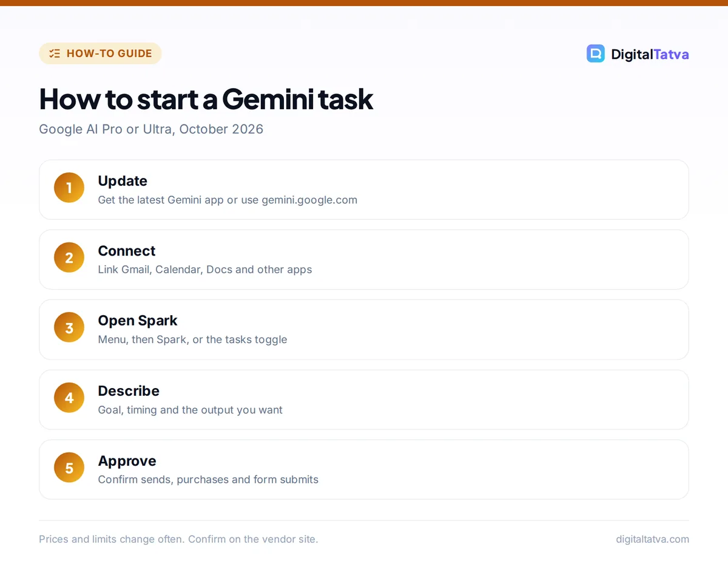Select the 'Connect' step title
Viewport: 728px width, 575px height.
(127, 251)
